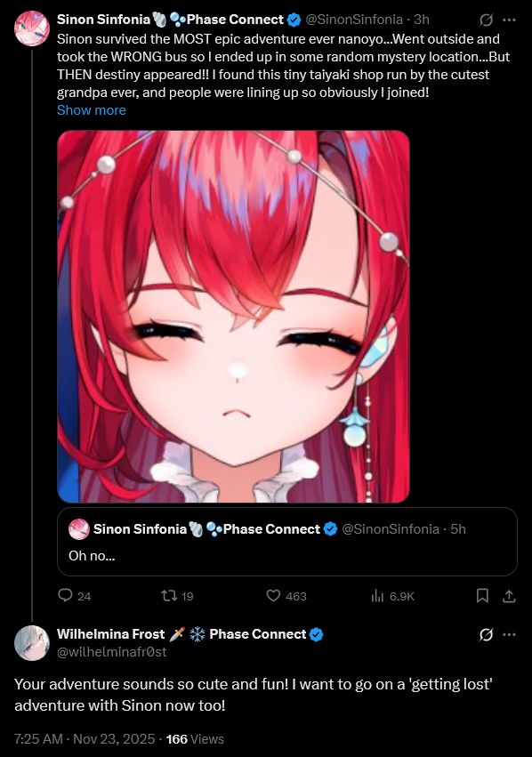Open more options menu on Sinon's tweet

(x=509, y=20)
